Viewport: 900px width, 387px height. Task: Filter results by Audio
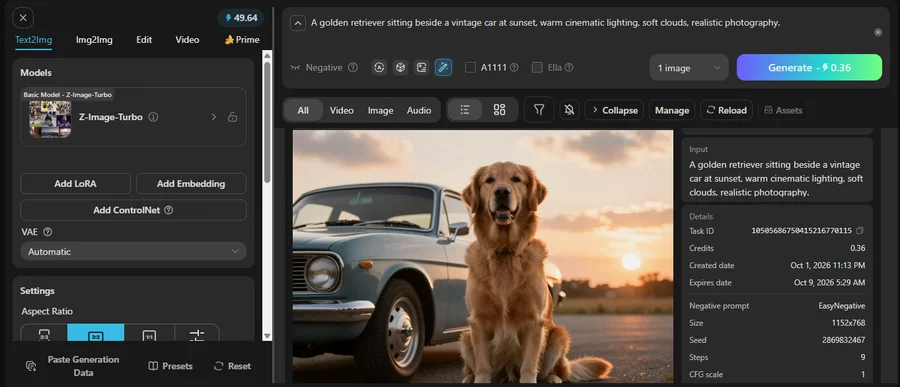pyautogui.click(x=419, y=110)
